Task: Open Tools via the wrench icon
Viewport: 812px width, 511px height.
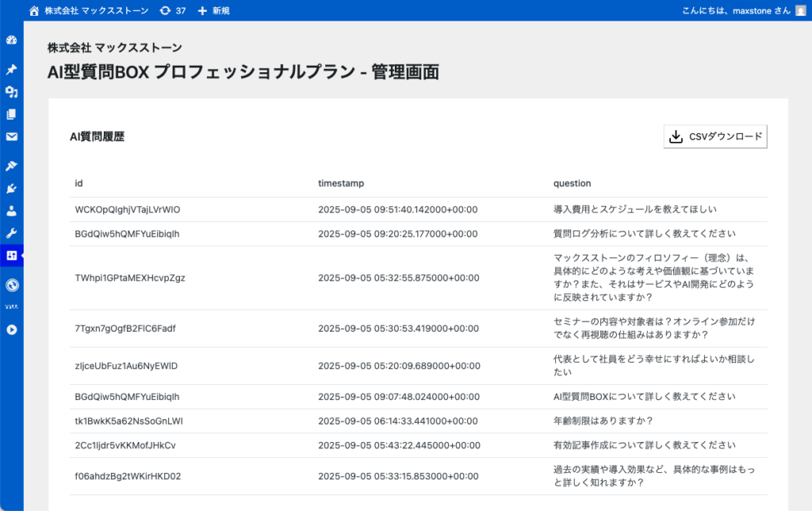Action: 11,233
